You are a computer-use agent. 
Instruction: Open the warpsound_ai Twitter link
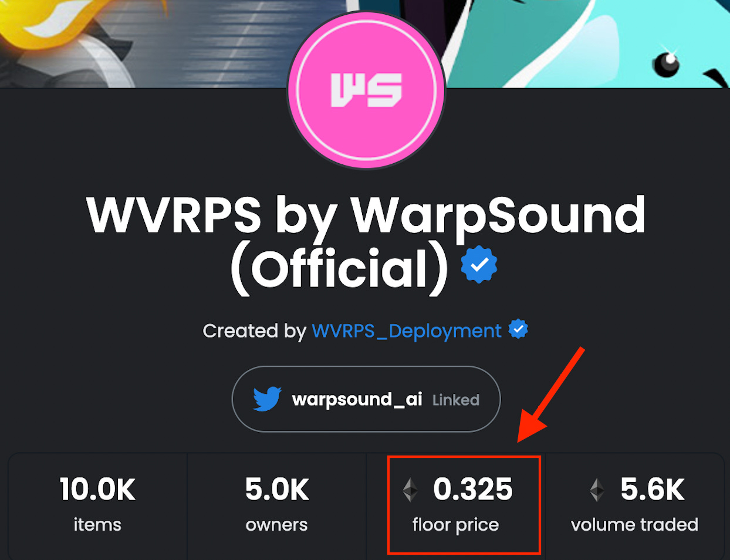(x=366, y=399)
